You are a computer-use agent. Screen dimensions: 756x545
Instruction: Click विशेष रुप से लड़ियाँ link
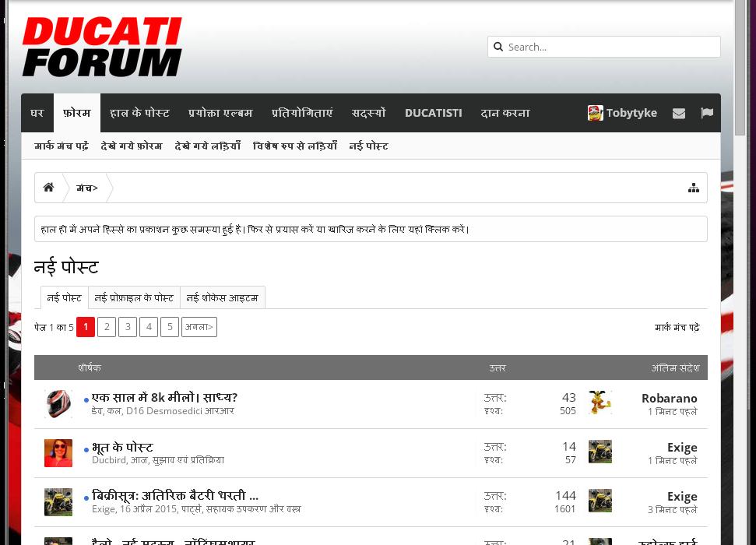point(294,146)
